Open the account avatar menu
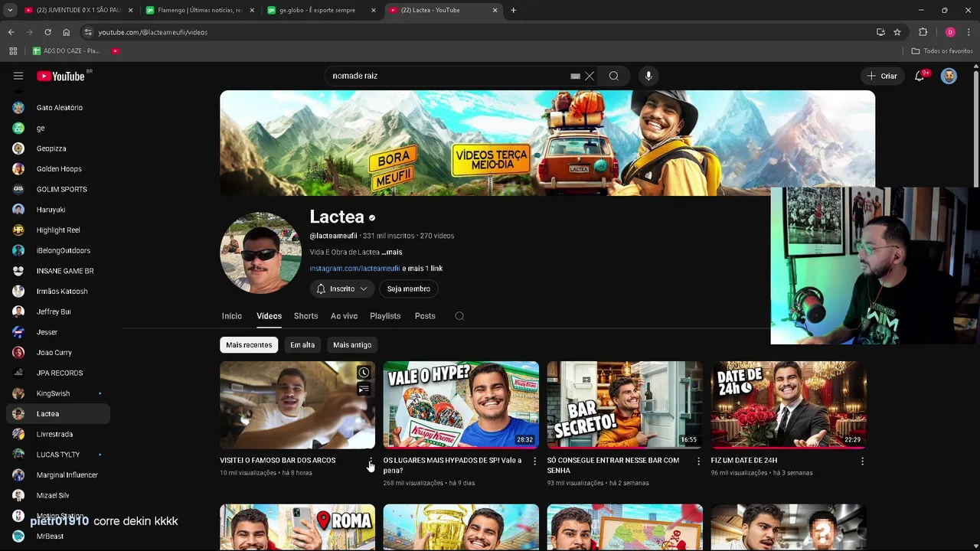Screen dimensions: 980x551 click(x=949, y=76)
